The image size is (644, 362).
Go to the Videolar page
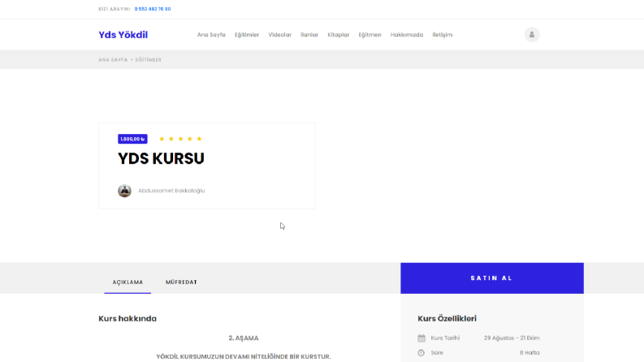point(279,35)
